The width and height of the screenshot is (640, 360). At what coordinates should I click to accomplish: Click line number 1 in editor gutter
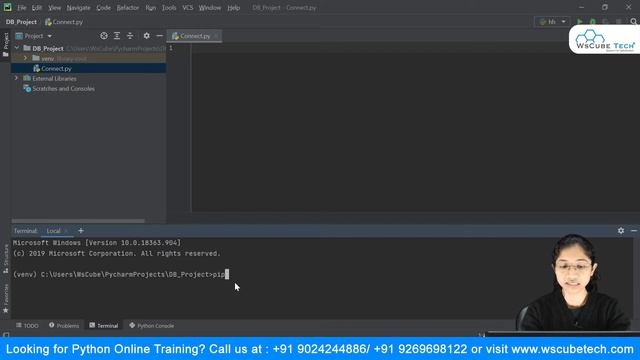pos(171,48)
